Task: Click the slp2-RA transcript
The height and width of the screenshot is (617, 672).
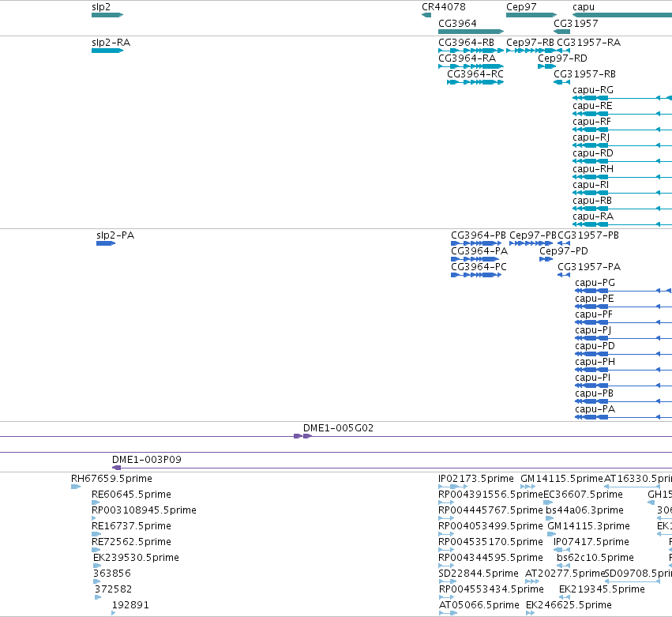Action: pos(107,51)
